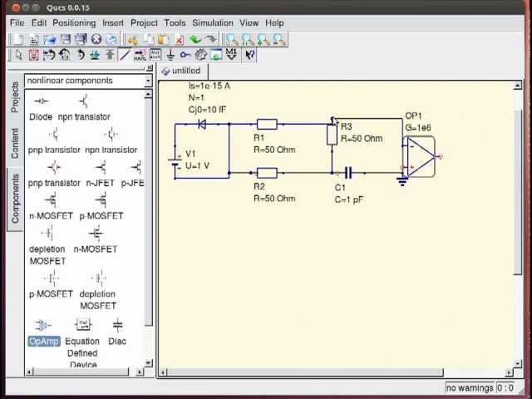Image resolution: width=532 pixels, height=399 pixels.
Task: Select OpAmp in the component palette
Action: coord(44,332)
